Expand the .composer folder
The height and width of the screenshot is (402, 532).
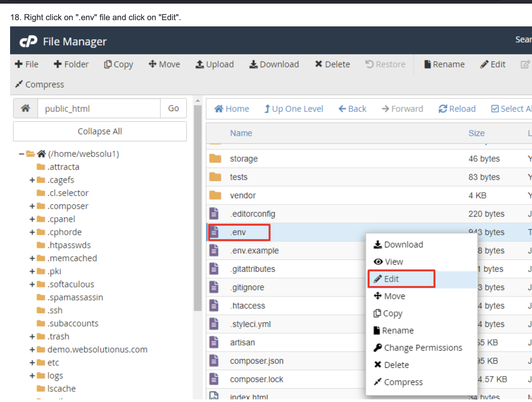[x=32, y=206]
